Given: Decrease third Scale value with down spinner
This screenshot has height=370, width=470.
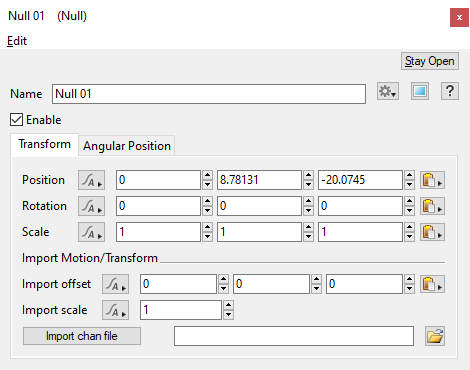Looking at the screenshot, I should (x=409, y=237).
